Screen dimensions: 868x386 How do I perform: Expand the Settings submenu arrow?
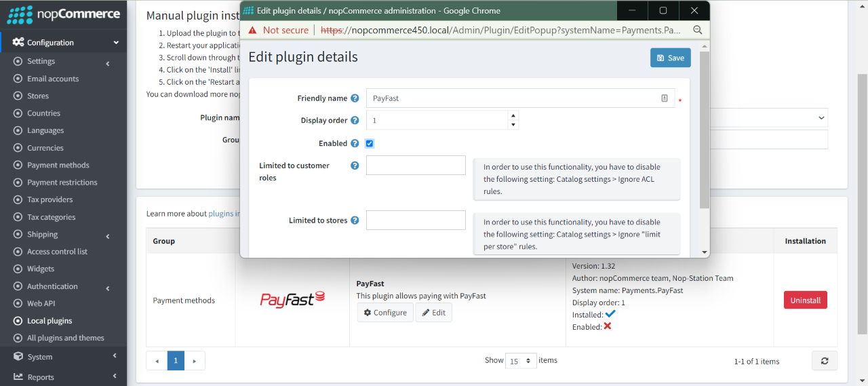(108, 64)
